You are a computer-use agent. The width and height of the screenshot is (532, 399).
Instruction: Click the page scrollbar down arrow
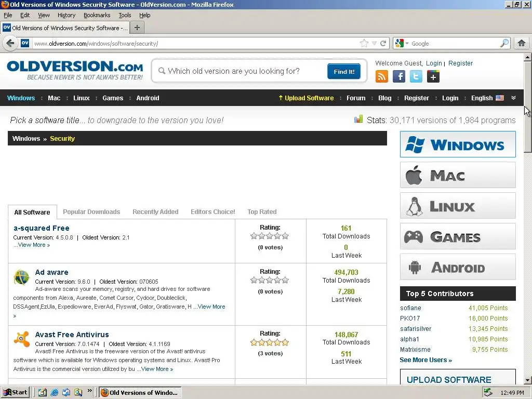pos(528,380)
